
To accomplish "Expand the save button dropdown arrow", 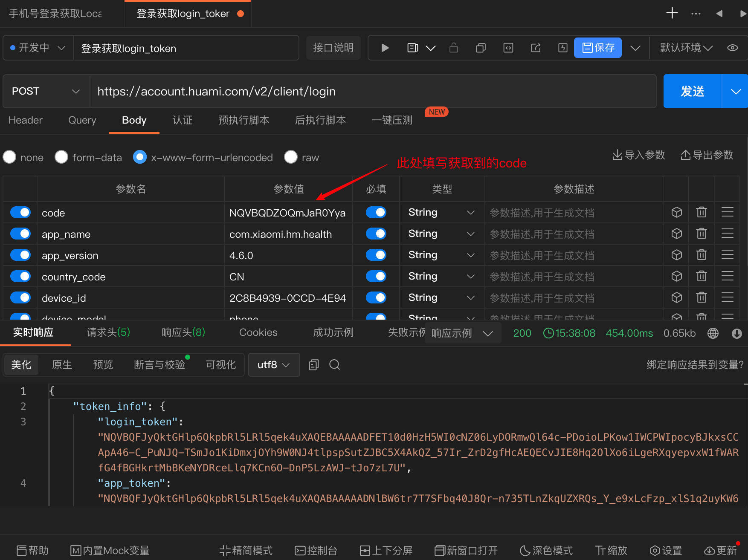I will (x=635, y=48).
